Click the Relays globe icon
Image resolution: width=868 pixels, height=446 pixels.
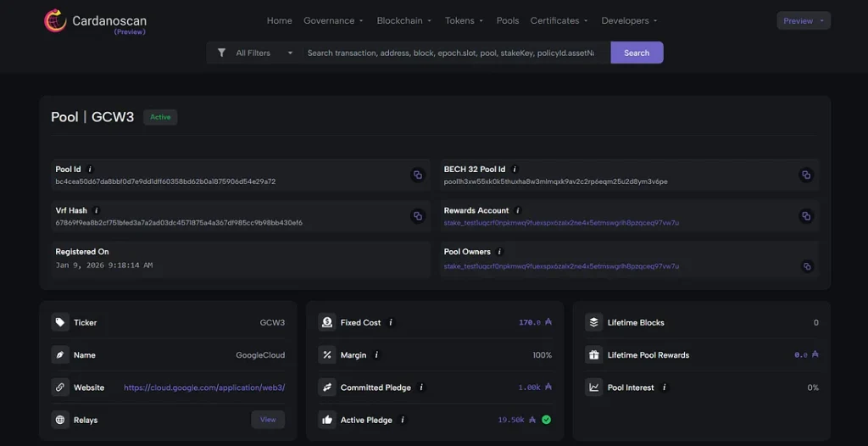60,420
